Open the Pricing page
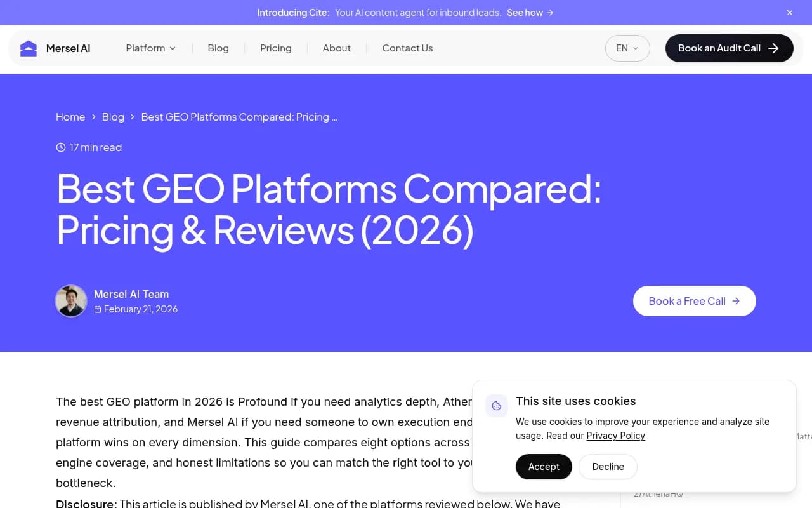Screen dimensions: 812x508 [275, 48]
